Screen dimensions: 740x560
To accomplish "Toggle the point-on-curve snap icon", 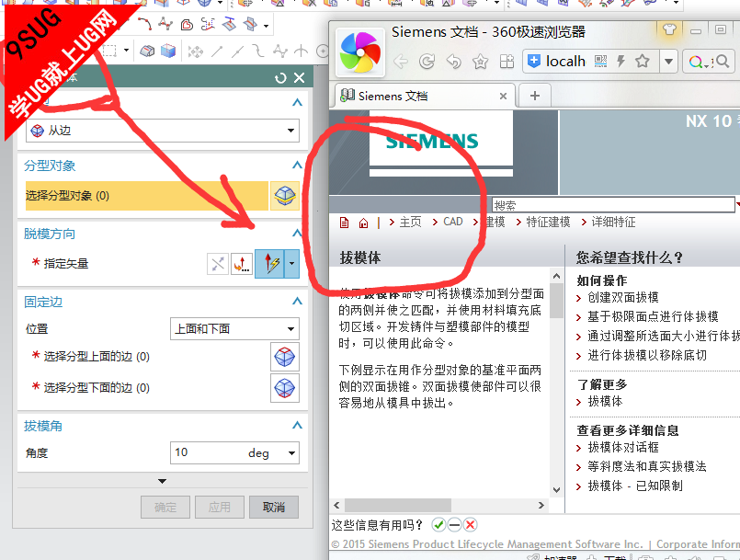I will tap(258, 51).
